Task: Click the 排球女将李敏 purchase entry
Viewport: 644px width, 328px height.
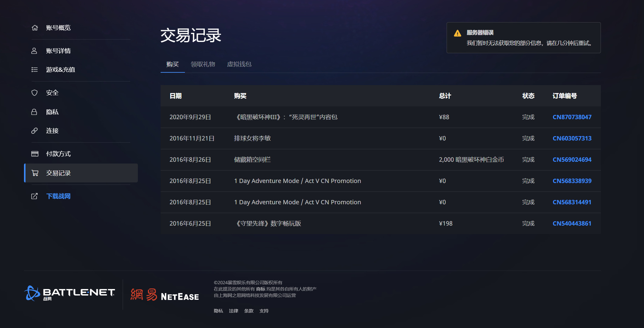Action: [252, 138]
